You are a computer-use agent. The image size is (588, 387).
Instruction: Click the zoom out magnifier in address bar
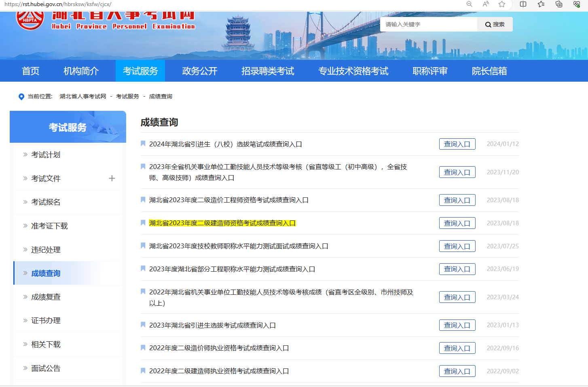[469, 4]
